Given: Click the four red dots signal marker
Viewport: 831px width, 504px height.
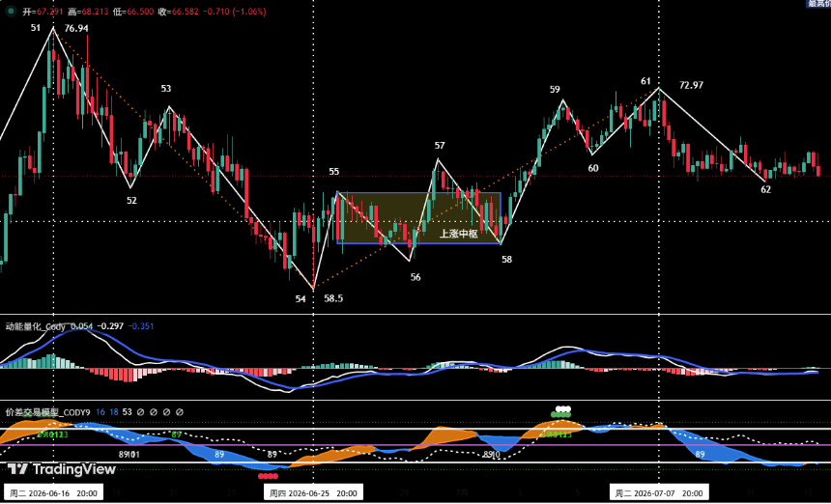Looking at the screenshot, I should coord(268,476).
